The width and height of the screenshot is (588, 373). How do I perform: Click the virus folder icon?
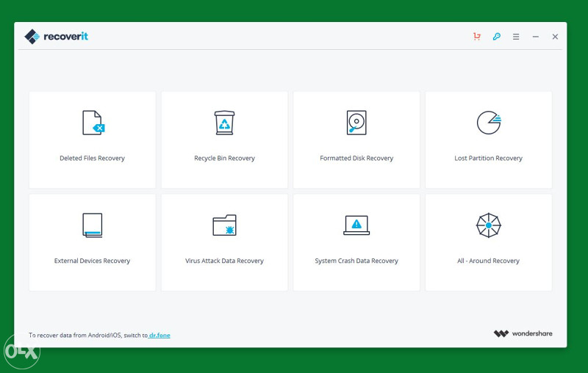[x=224, y=225]
